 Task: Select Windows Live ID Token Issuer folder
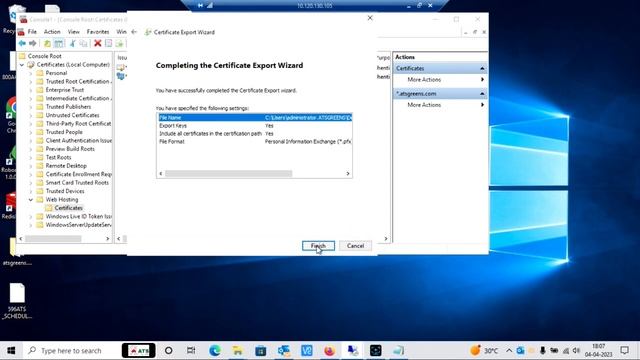[x=78, y=216]
